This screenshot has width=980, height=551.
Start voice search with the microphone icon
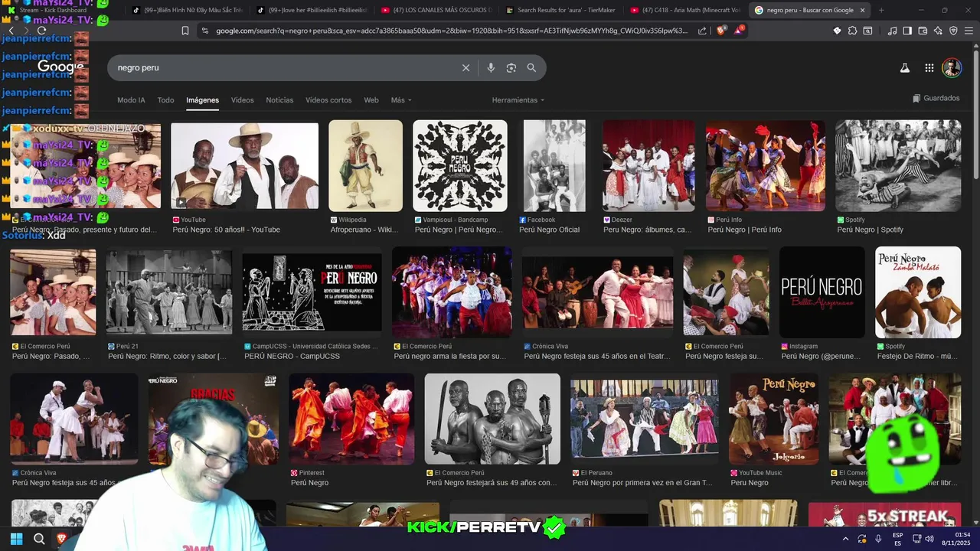[491, 67]
